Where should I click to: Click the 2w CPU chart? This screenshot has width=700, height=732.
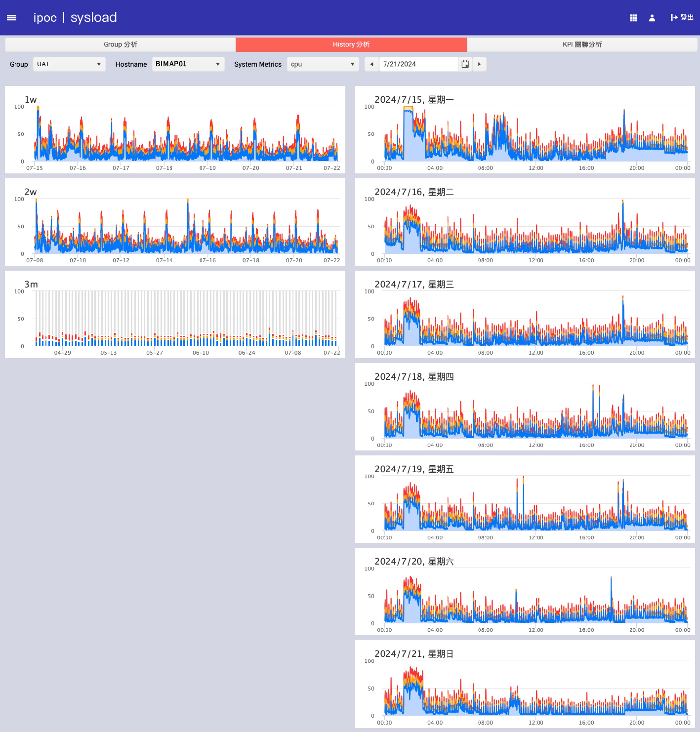click(x=175, y=222)
